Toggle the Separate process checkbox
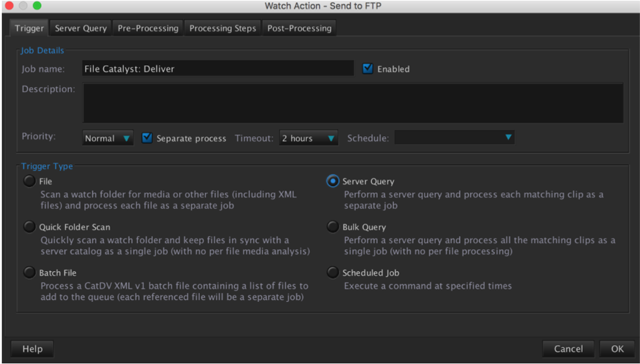 pyautogui.click(x=147, y=138)
